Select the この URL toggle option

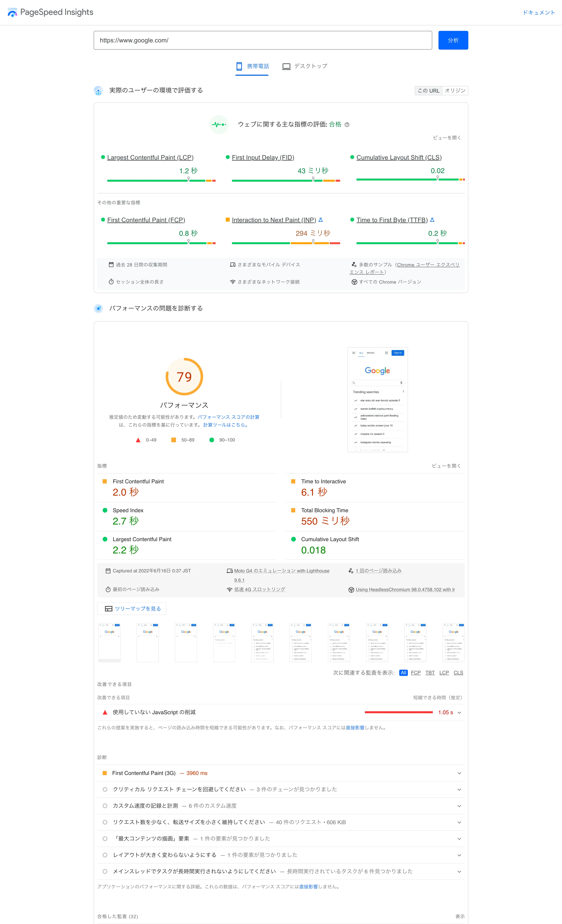coord(428,91)
